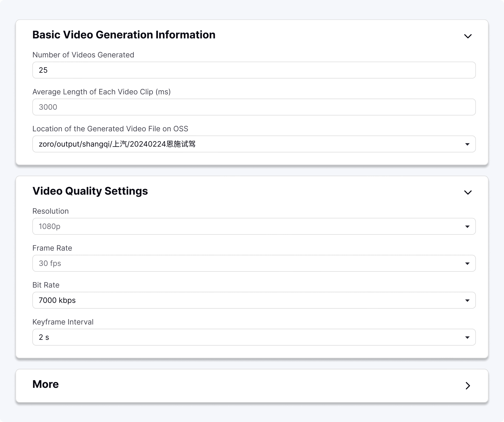The image size is (504, 422).
Task: Open the Keyframe Interval dropdown showing 2 s
Action: tap(254, 337)
